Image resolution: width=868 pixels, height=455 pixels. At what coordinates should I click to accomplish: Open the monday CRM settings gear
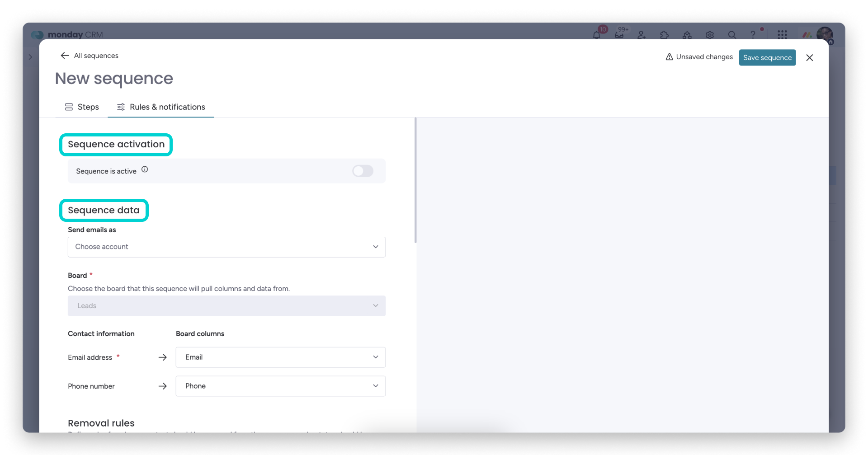point(709,35)
